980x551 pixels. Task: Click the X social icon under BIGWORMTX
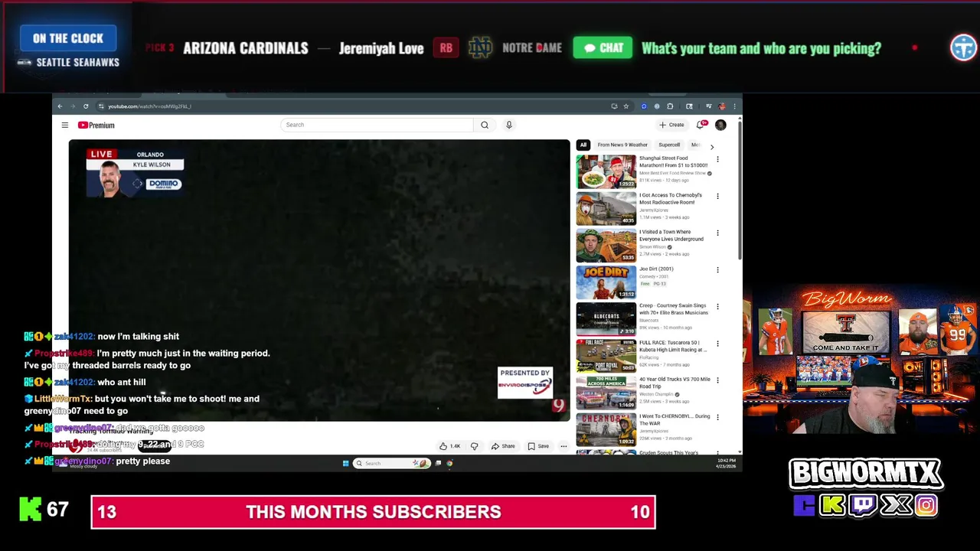(896, 505)
